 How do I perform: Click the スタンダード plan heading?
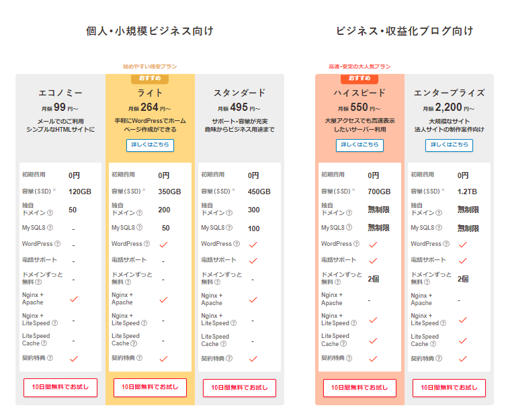(x=240, y=93)
